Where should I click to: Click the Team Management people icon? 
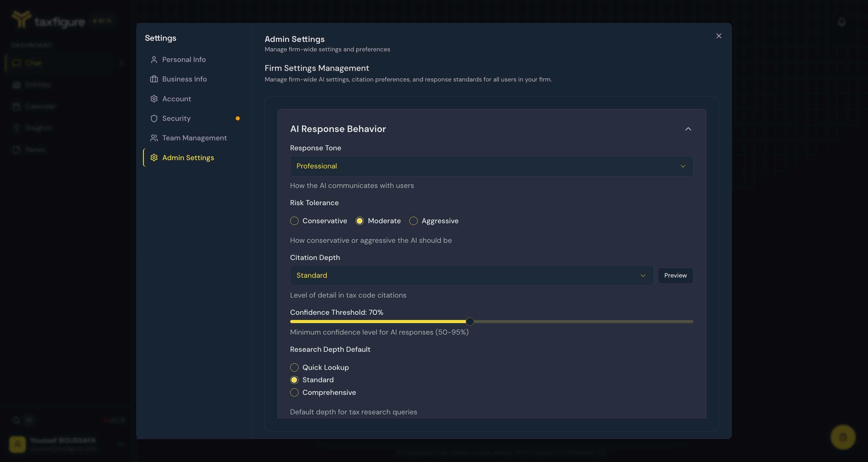[154, 138]
